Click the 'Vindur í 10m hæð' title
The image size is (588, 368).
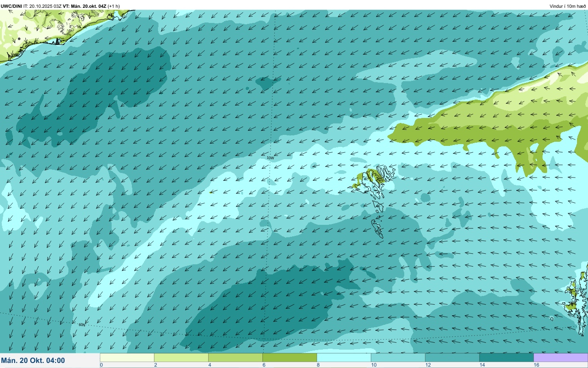point(567,6)
